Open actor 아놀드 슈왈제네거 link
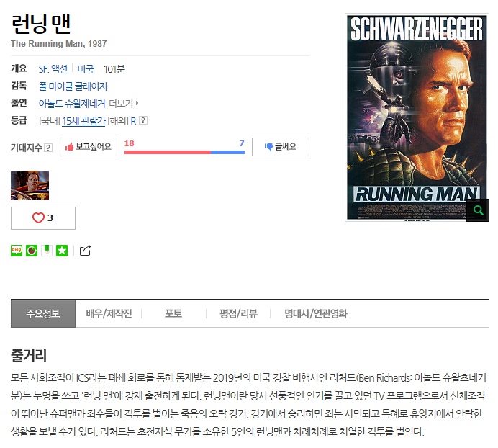This screenshot has width=498, height=448. pyautogui.click(x=72, y=103)
